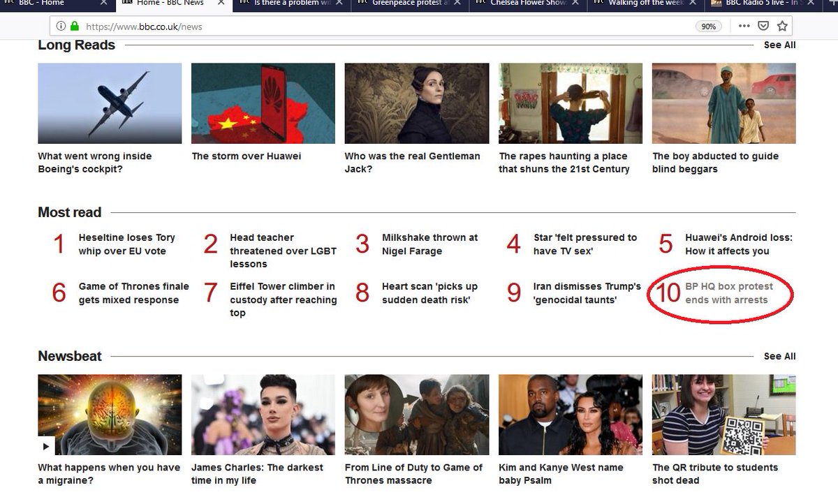This screenshot has height=504, width=838.
Task: Open 'The storm over Huawei' article
Action: [x=247, y=156]
